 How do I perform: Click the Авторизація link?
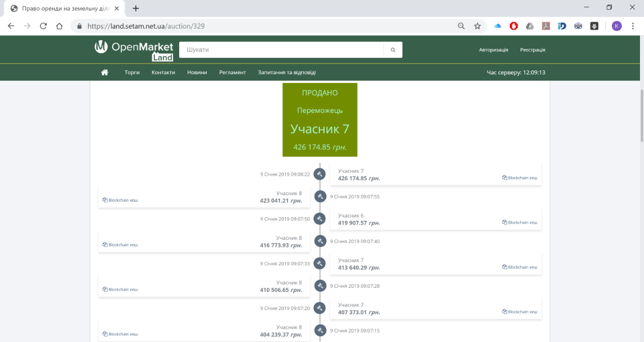494,50
